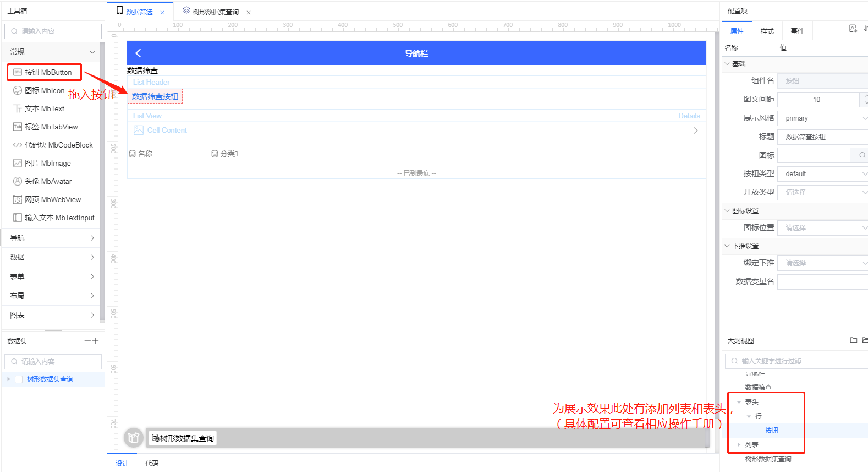Switch to the 样式 config tab

tap(767, 31)
